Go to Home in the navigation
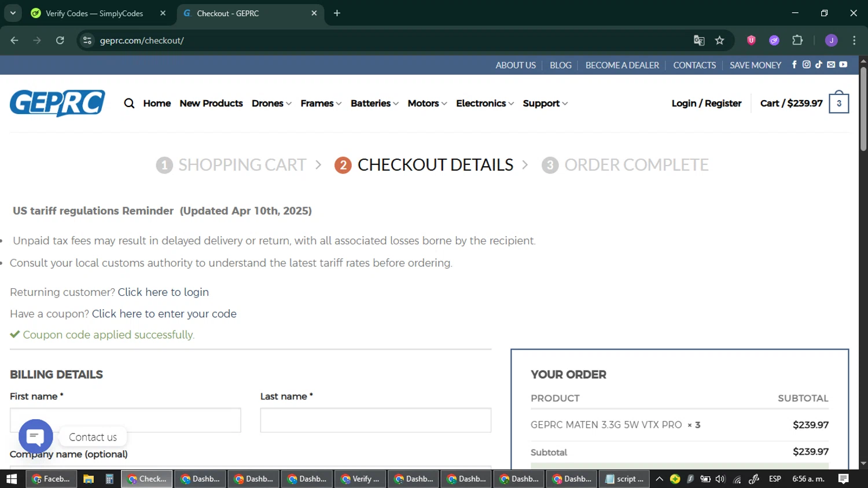 157,103
